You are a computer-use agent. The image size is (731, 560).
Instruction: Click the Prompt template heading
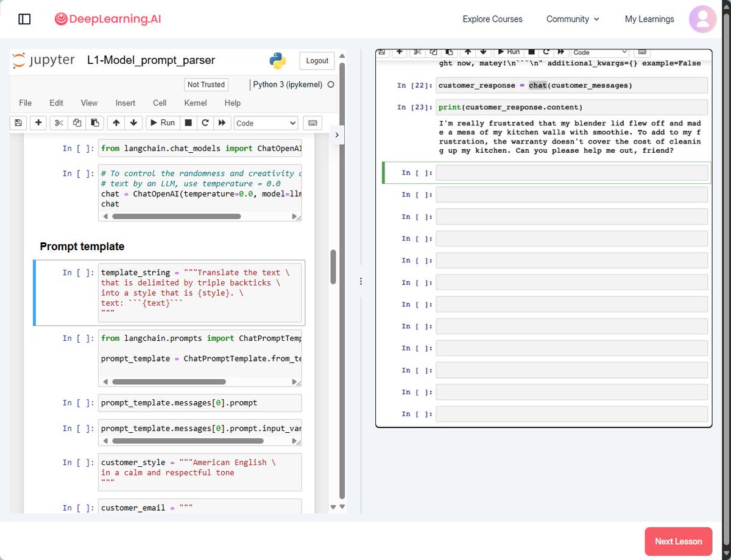point(82,247)
